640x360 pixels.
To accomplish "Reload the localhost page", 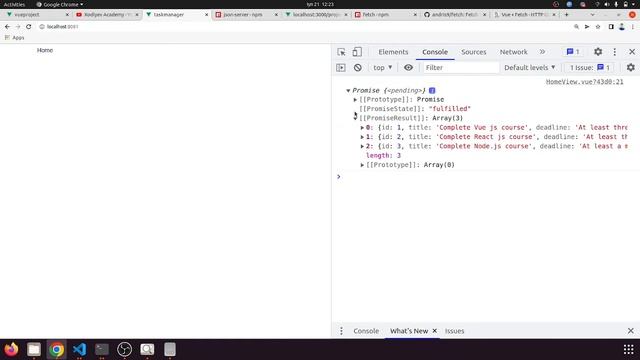I will pos(29,27).
